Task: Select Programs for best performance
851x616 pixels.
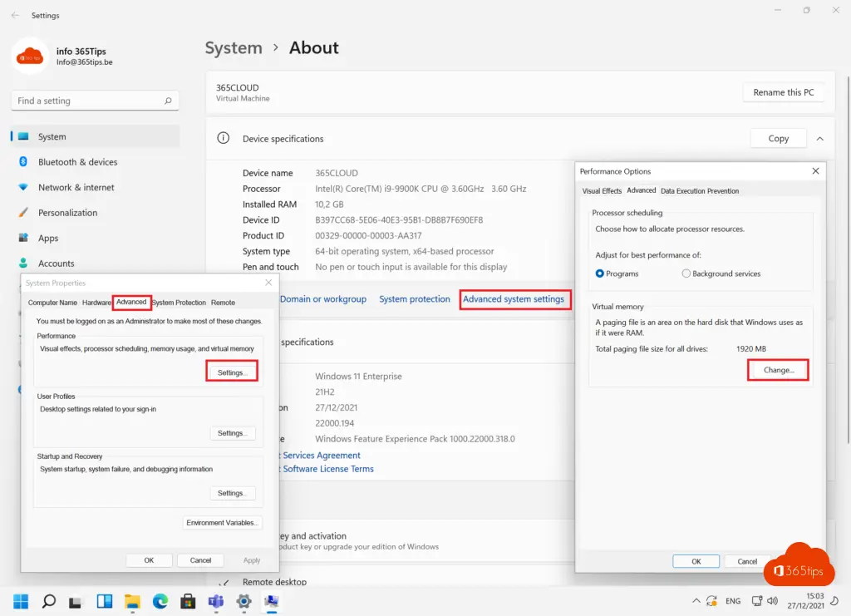Action: (600, 274)
